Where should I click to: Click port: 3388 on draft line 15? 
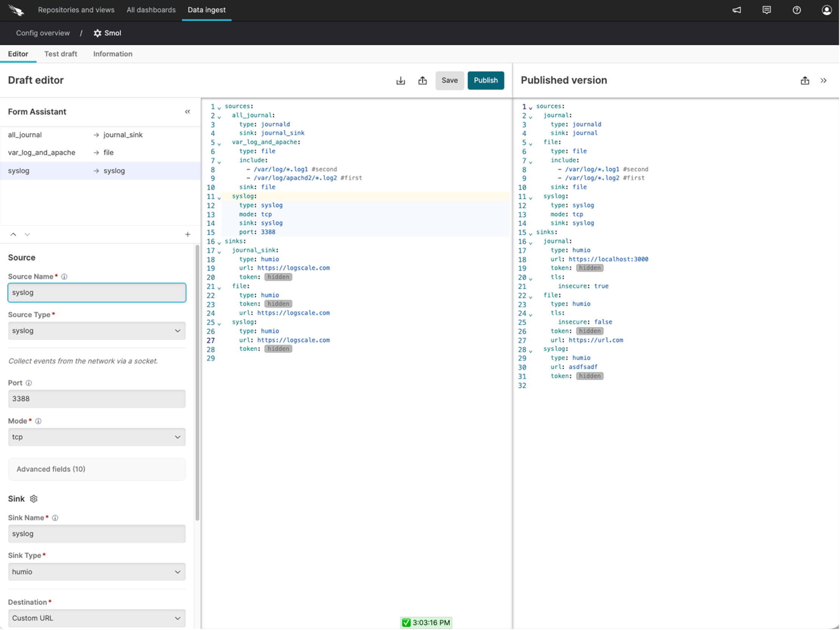(257, 232)
